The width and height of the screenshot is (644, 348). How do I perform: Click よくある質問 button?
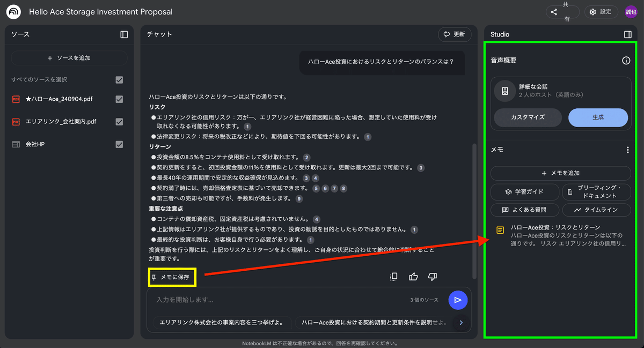click(x=525, y=210)
